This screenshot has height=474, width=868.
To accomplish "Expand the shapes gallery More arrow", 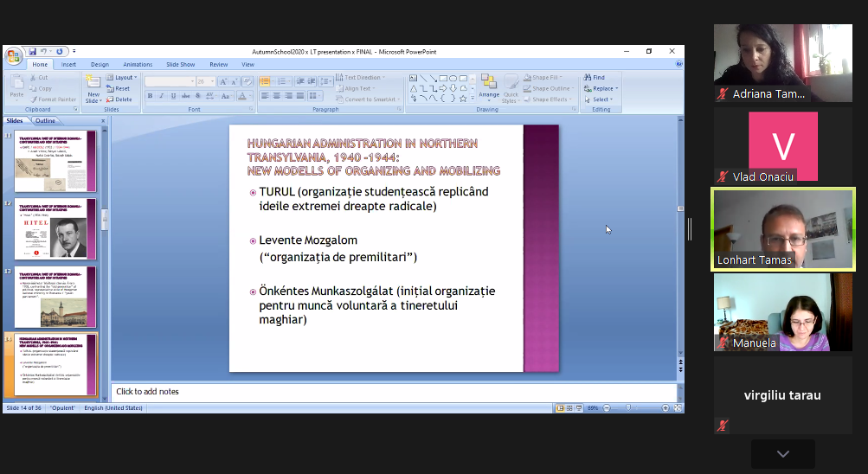I will pyautogui.click(x=473, y=99).
